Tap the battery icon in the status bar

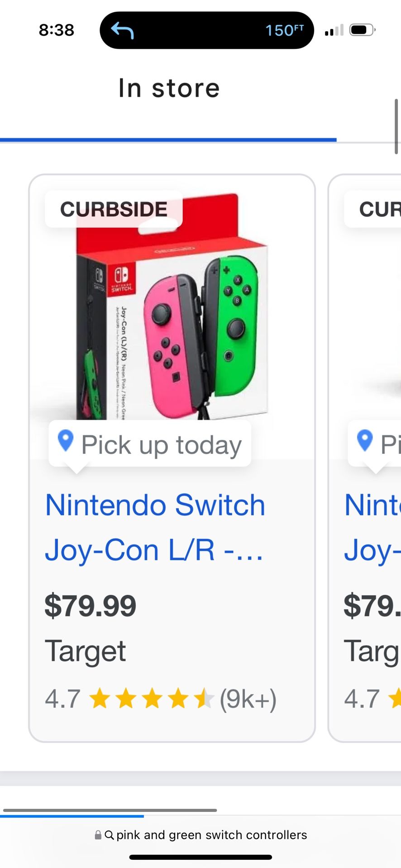(362, 30)
